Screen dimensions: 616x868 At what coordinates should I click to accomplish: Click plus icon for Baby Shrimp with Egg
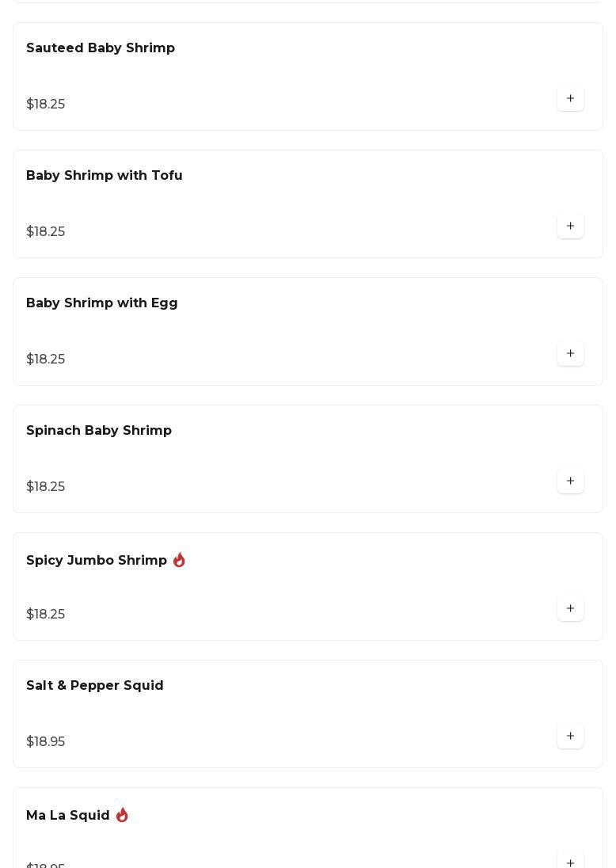[570, 354]
